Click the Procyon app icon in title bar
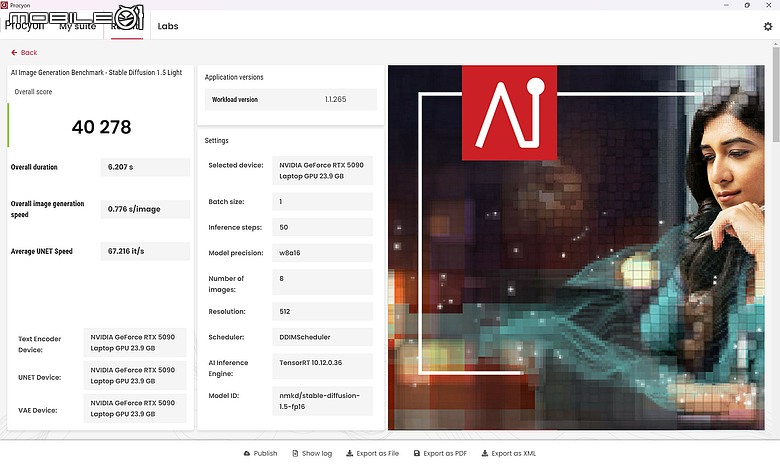This screenshot has height=466, width=780. pyautogui.click(x=4, y=5)
